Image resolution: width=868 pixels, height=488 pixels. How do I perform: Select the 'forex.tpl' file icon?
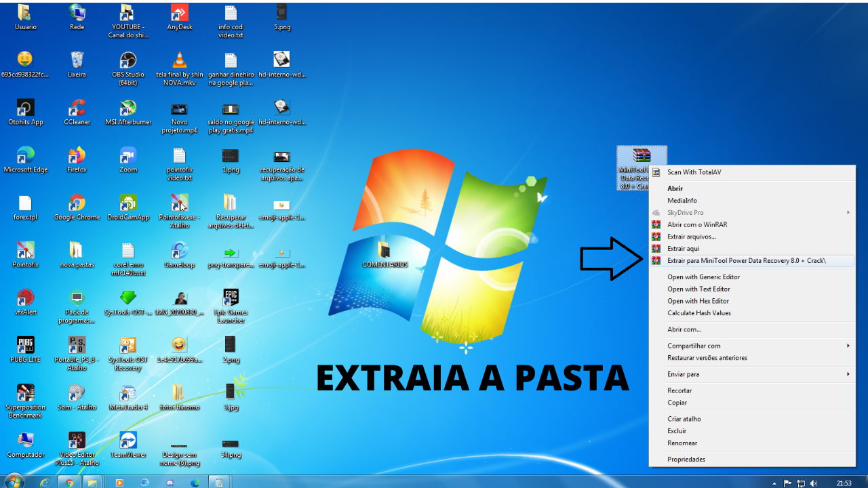(x=25, y=207)
